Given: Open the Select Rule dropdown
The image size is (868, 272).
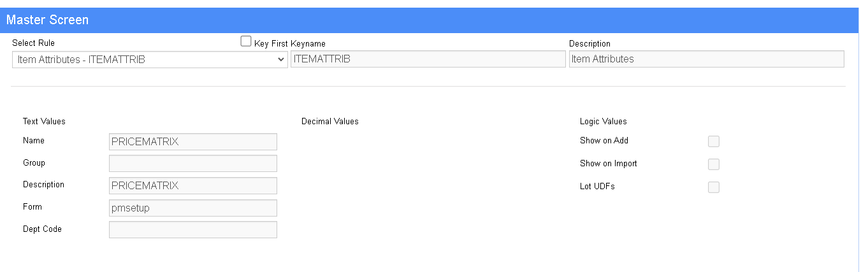Looking at the screenshot, I should coord(150,59).
